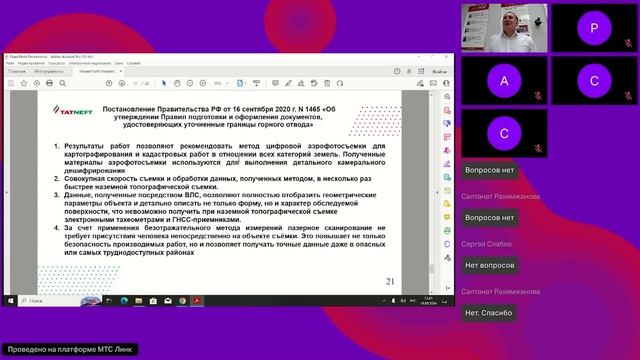Image resolution: width=640 pixels, height=360 pixels.
Task: Click the chat message Нет вопросов
Action: tap(490, 265)
